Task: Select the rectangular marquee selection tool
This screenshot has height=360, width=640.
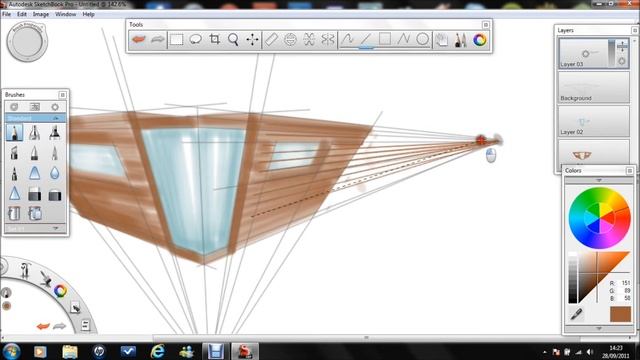Action: (176, 40)
